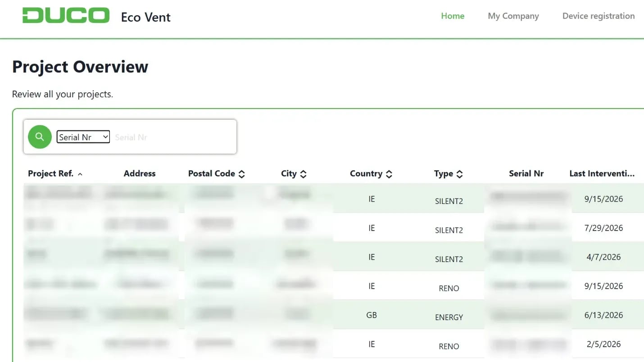The image size is (644, 362).
Task: Sort table by Postal Code column
Action: click(x=217, y=173)
